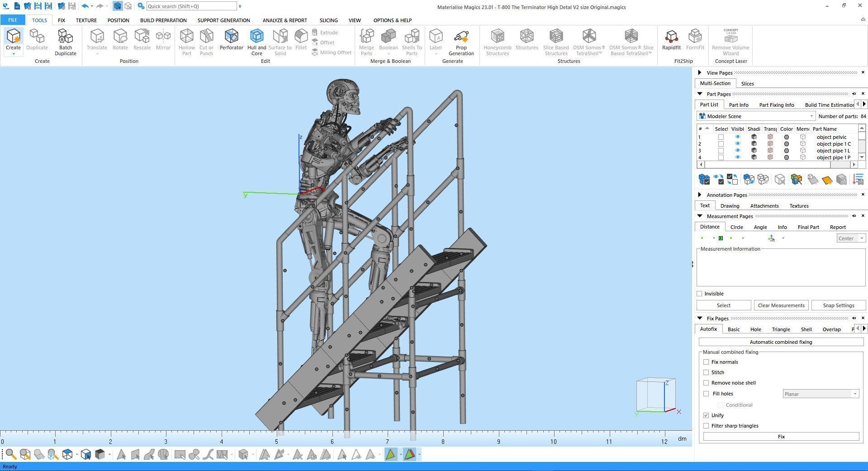Toggle visibility eye for object pipe 1 L
The height and width of the screenshot is (471, 868).
coord(737,151)
